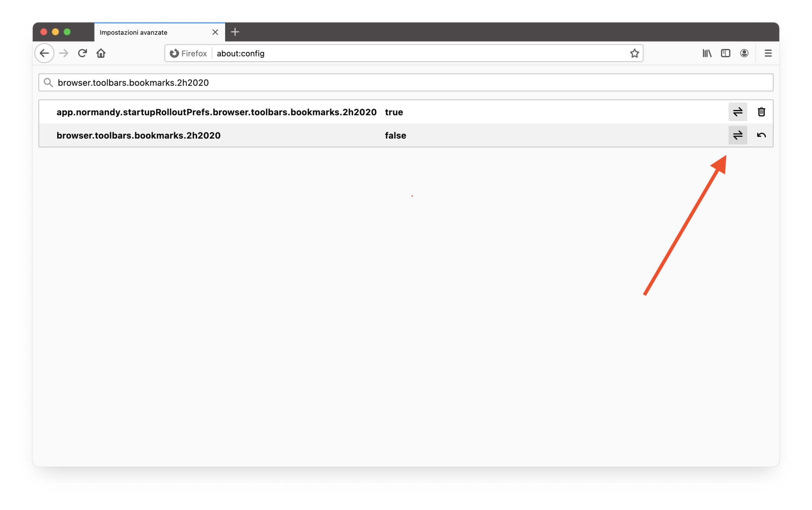Image resolution: width=812 pixels, height=510 pixels.
Task: Reset browser.toolbars.bookmarks.2h2020 to default
Action: 761,135
